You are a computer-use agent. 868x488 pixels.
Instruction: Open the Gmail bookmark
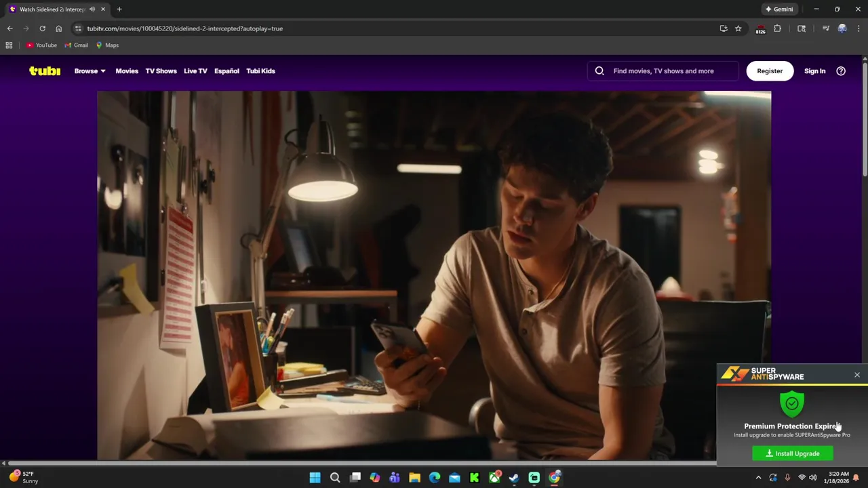pos(77,45)
